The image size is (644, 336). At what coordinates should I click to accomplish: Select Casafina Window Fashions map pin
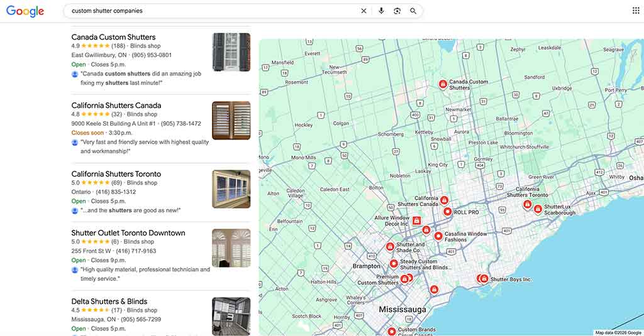coord(438,236)
